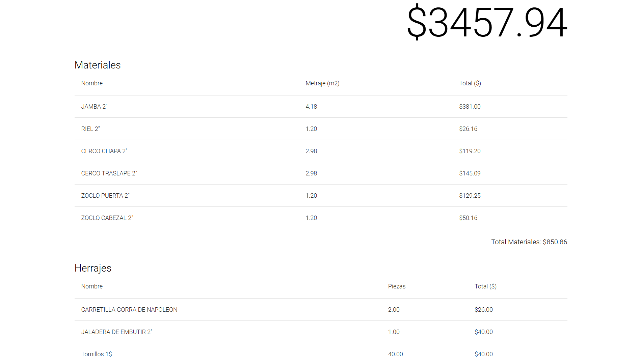Select the CARRETILLA GORRA DE NAPOLEON row
Viewport: 640px width, 364px height.
[x=129, y=310]
